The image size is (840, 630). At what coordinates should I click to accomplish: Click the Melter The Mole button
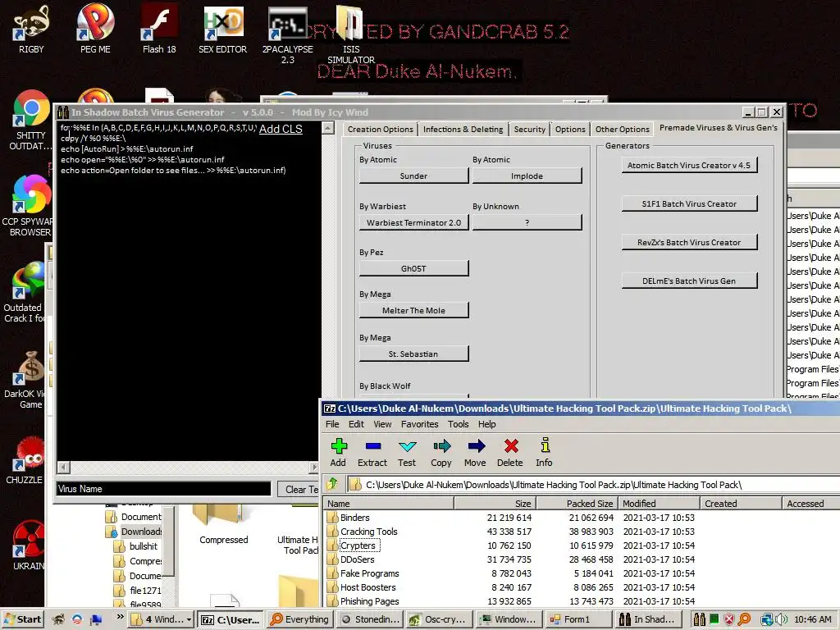[x=413, y=310]
